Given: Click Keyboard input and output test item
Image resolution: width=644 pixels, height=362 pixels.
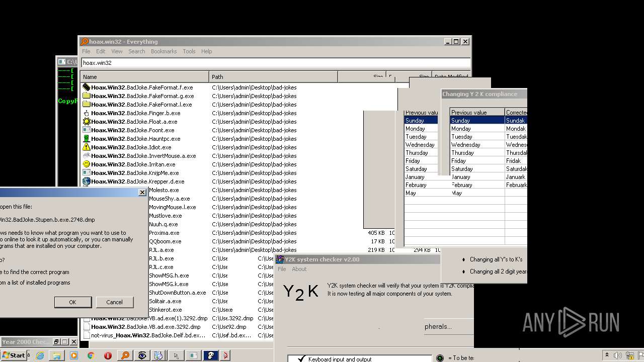Looking at the screenshot, I should (340, 359).
